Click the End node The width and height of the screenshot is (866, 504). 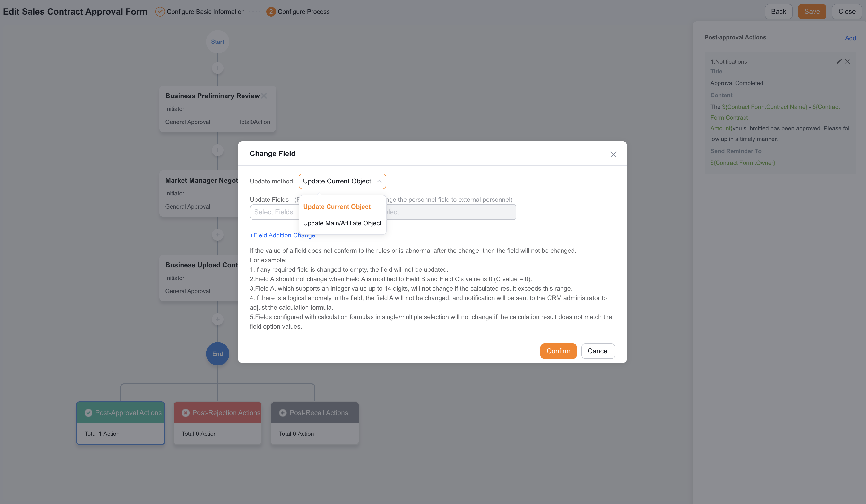point(217,354)
